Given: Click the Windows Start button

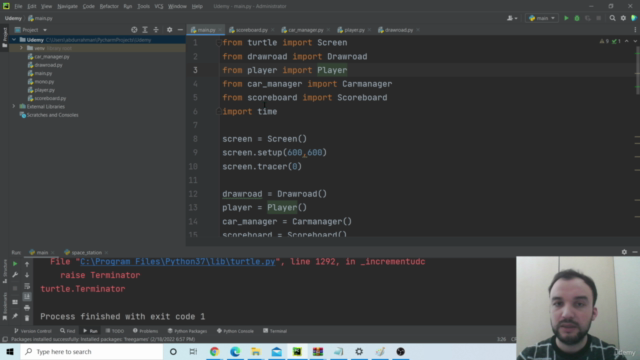Looking at the screenshot, I should click(10, 351).
